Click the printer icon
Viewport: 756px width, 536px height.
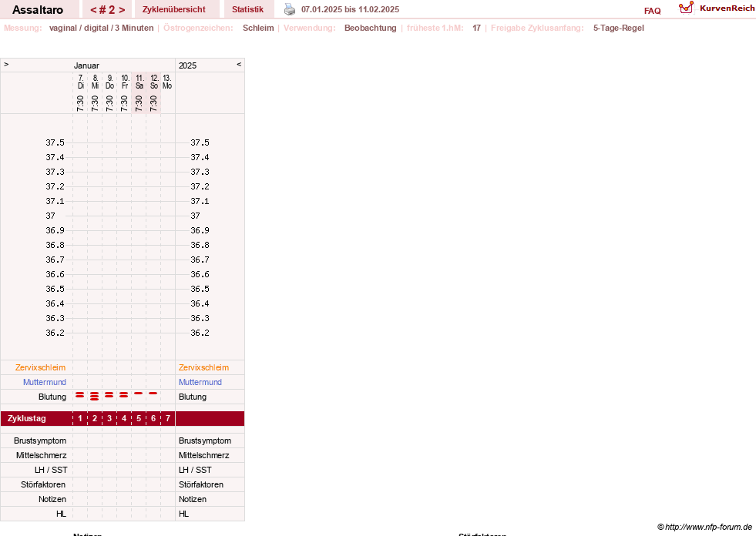(x=289, y=9)
